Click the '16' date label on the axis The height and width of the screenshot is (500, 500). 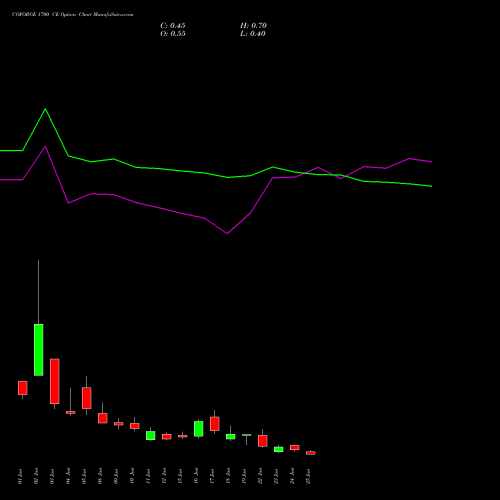coord(196,476)
